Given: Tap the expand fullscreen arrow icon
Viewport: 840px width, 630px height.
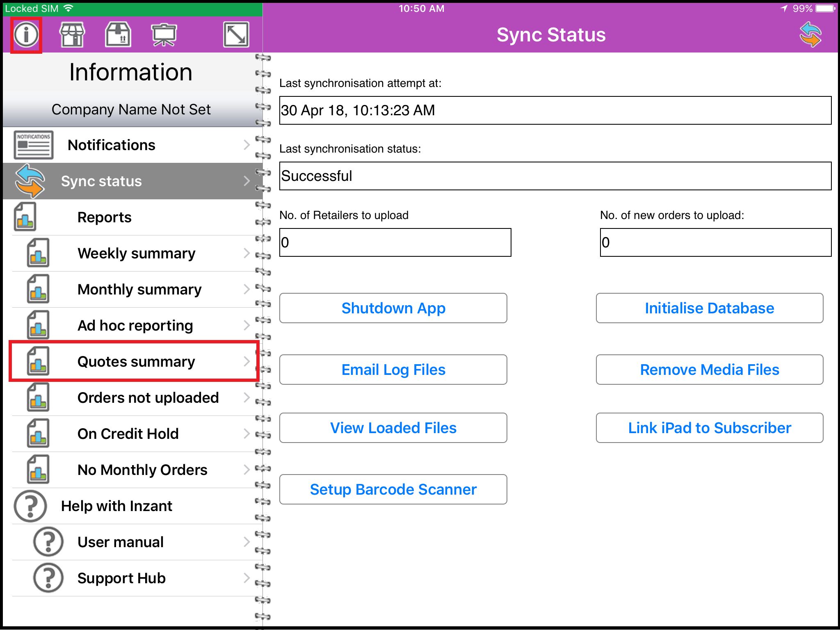Looking at the screenshot, I should pyautogui.click(x=236, y=34).
